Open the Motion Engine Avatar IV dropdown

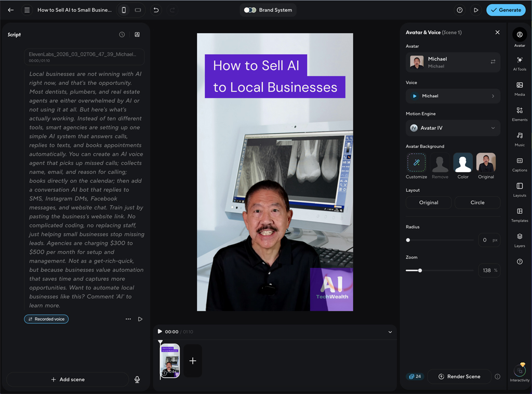click(x=453, y=128)
